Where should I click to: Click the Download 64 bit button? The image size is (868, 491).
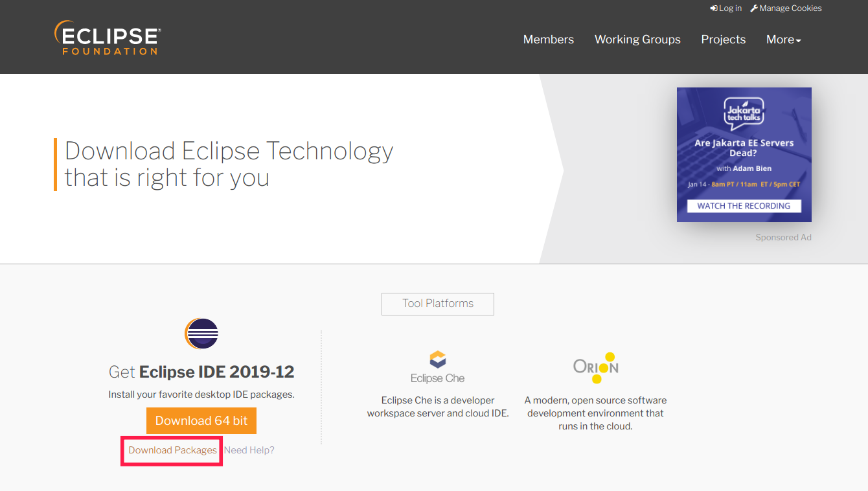pyautogui.click(x=201, y=420)
